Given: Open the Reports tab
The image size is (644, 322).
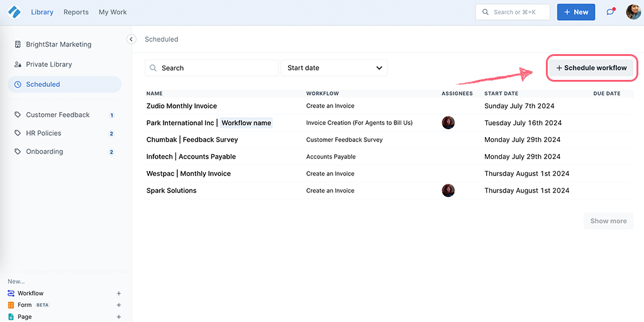Looking at the screenshot, I should point(76,12).
